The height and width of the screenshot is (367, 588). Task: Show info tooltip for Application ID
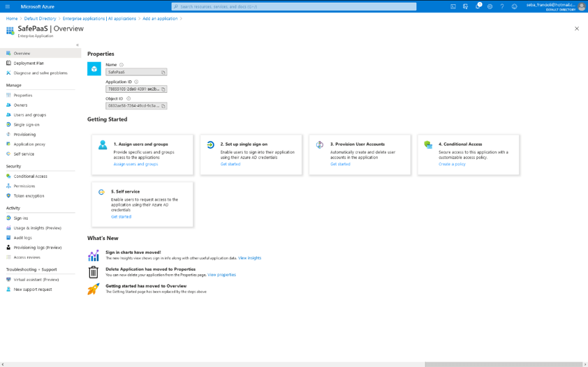pyautogui.click(x=136, y=82)
